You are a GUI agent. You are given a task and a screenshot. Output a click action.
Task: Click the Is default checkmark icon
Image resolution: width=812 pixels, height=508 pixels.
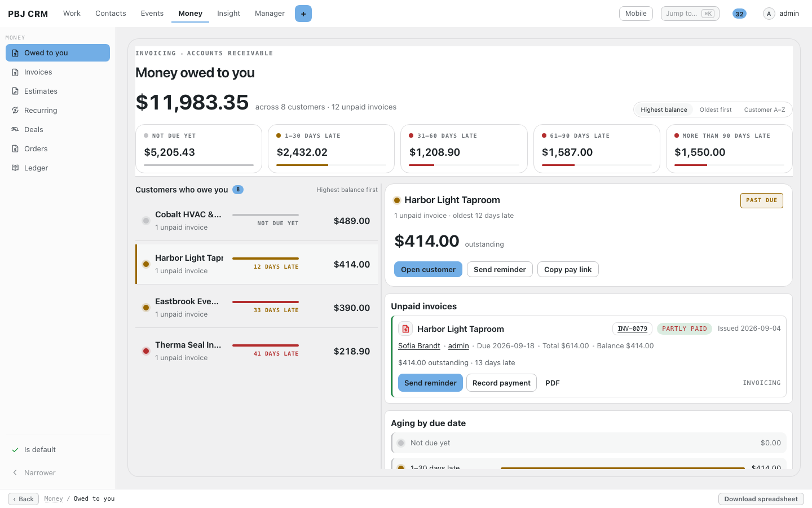15,450
